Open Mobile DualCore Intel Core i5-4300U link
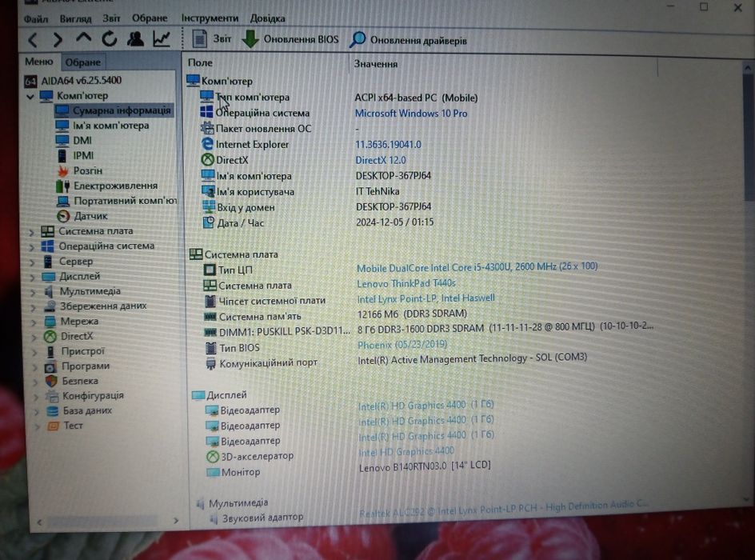Image resolution: width=755 pixels, height=560 pixels. pyautogui.click(x=477, y=267)
